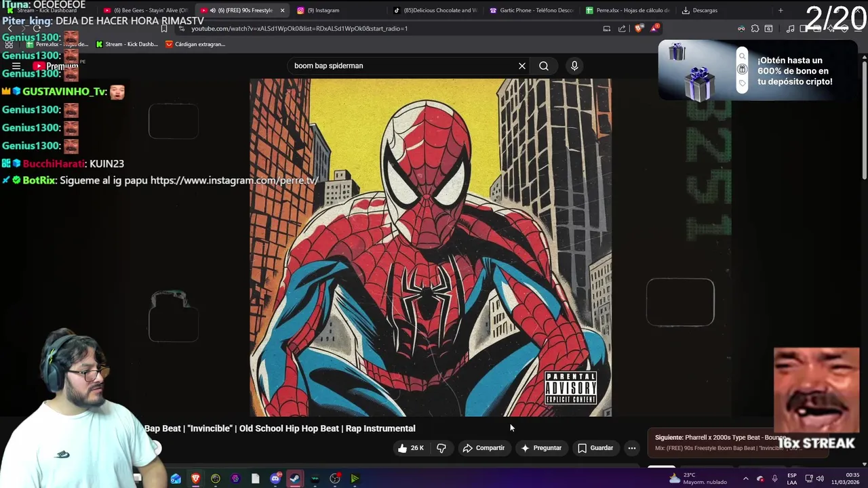Dislike the video with thumbs-down
The height and width of the screenshot is (488, 868).
click(x=441, y=448)
